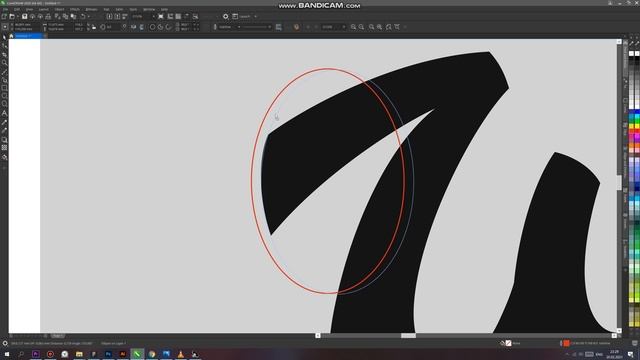Select the Rectangle tool

[4, 88]
